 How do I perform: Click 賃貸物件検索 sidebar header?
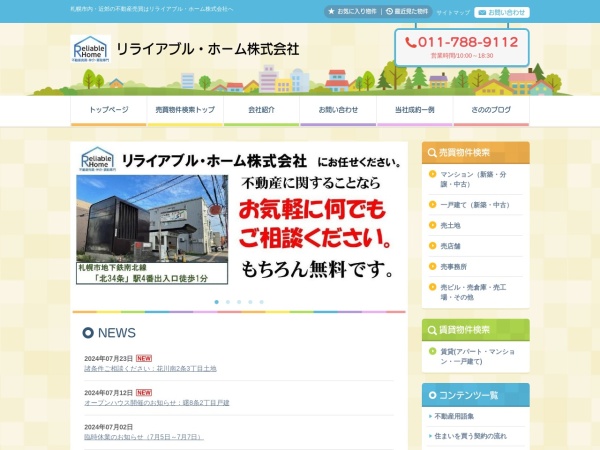(476, 330)
